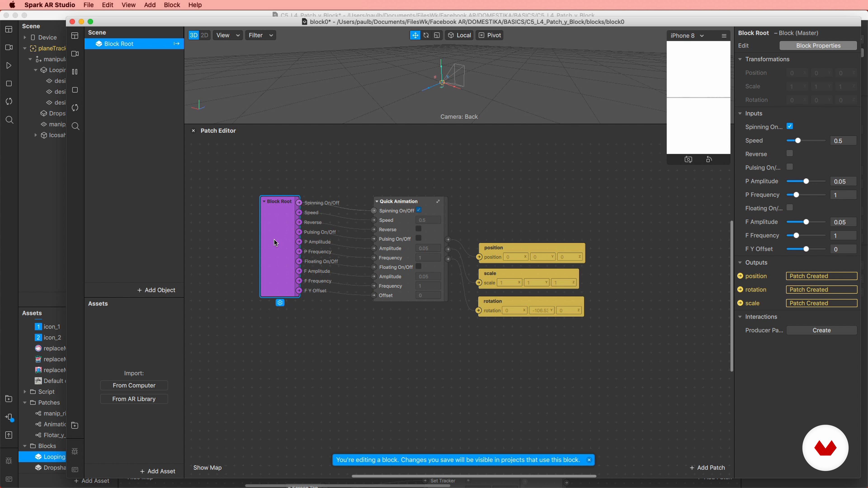Click the add-to-library icon in block window sidebar
This screenshot has height=488, width=868.
point(75,426)
